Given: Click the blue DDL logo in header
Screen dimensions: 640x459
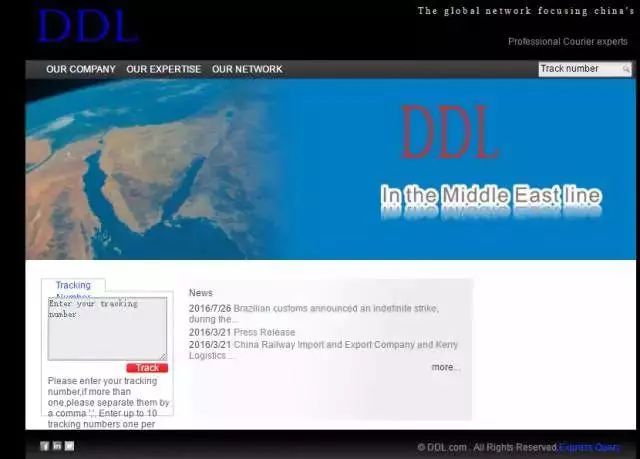Looking at the screenshot, I should (89, 26).
